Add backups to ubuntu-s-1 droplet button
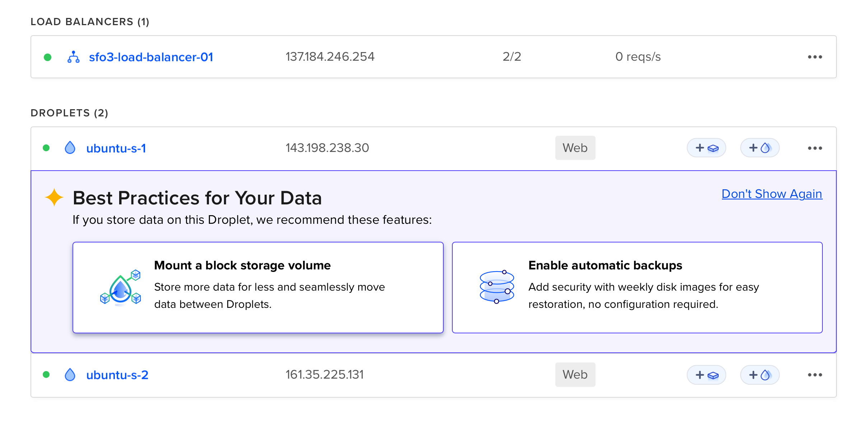 click(760, 148)
